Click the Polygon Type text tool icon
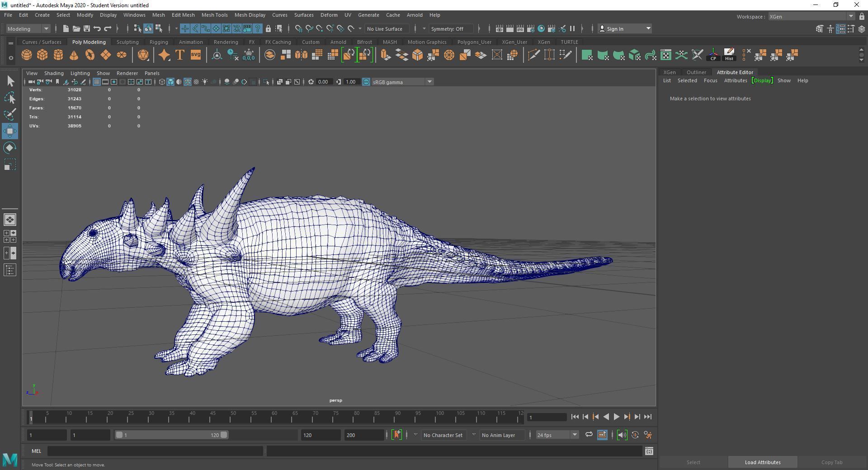Image resolution: width=868 pixels, height=470 pixels. click(179, 55)
